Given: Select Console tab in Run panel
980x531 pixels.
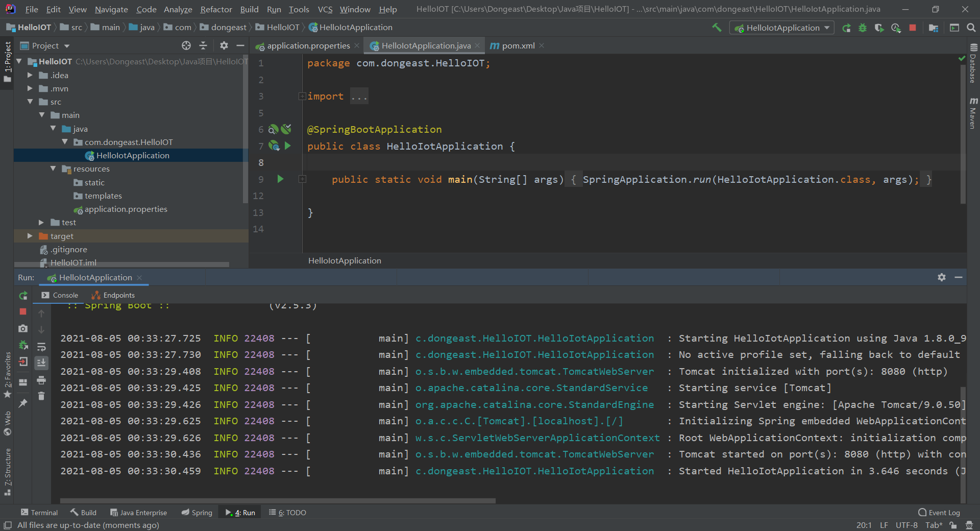Looking at the screenshot, I should tap(60, 295).
